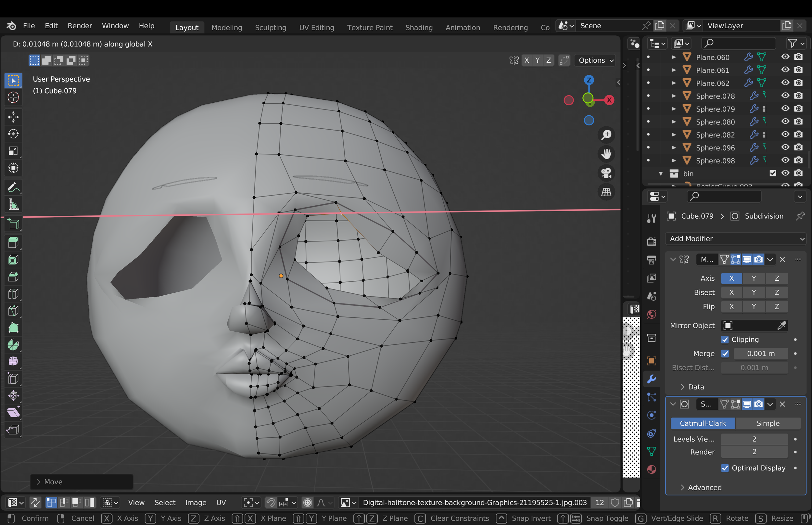Activate the Annotate pencil tool
This screenshot has height=525, width=812.
pyautogui.click(x=13, y=187)
